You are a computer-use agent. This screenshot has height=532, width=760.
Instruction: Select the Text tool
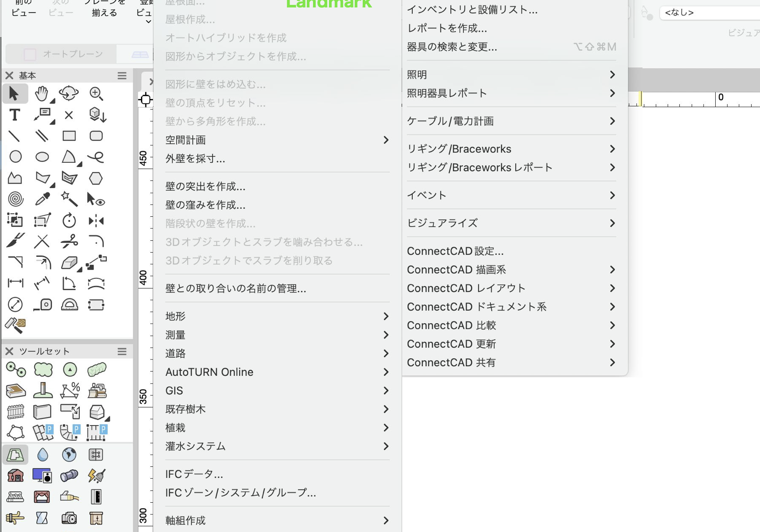point(15,115)
